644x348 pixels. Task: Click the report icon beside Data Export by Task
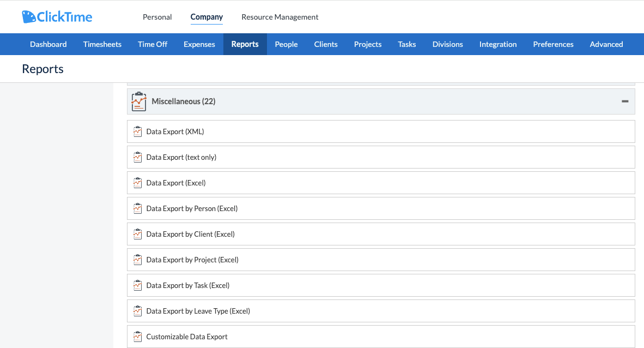tap(137, 285)
